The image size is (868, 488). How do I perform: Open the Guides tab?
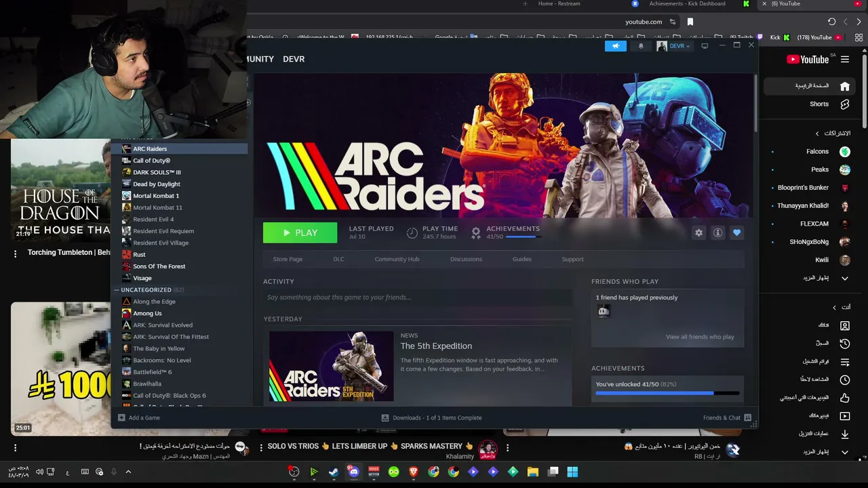pyautogui.click(x=521, y=259)
